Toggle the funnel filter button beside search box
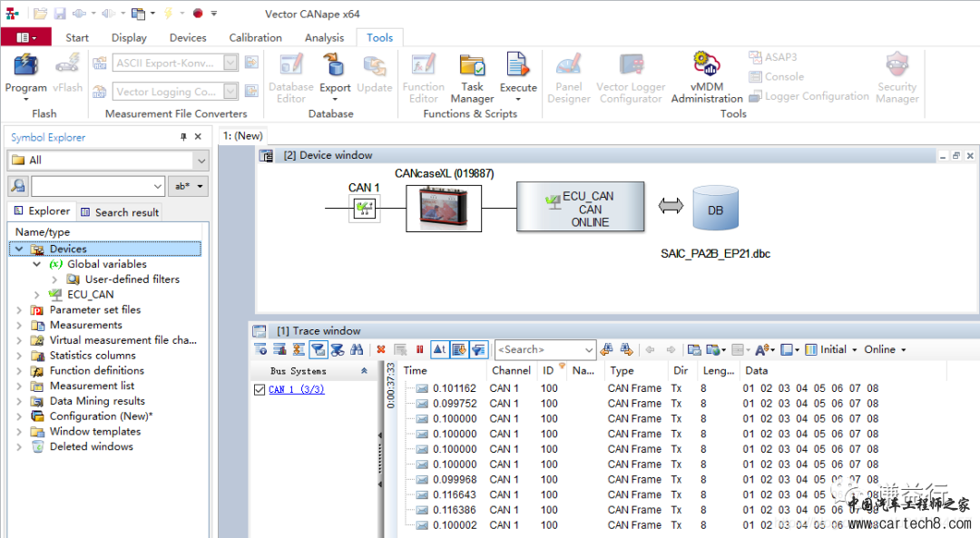This screenshot has height=538, width=980. click(479, 349)
